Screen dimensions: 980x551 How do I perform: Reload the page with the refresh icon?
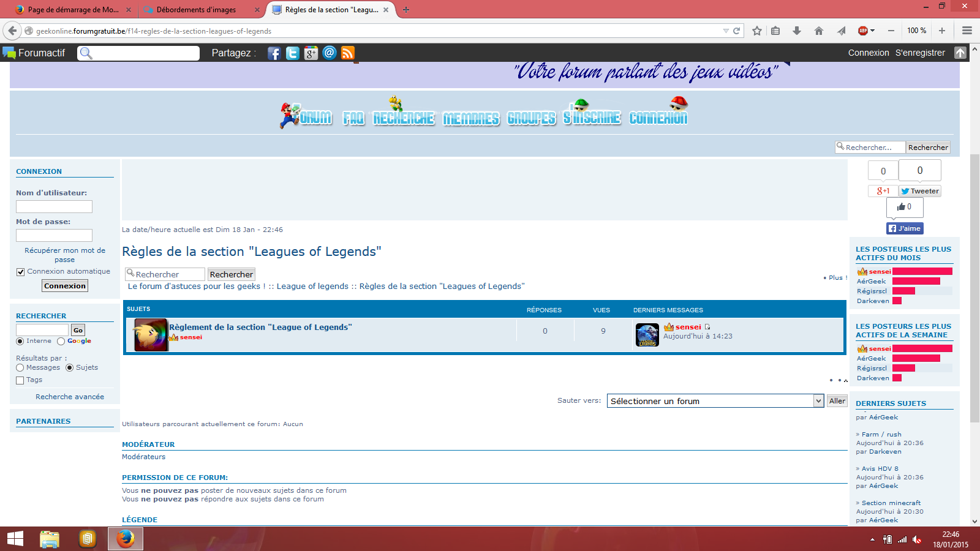pos(737,31)
